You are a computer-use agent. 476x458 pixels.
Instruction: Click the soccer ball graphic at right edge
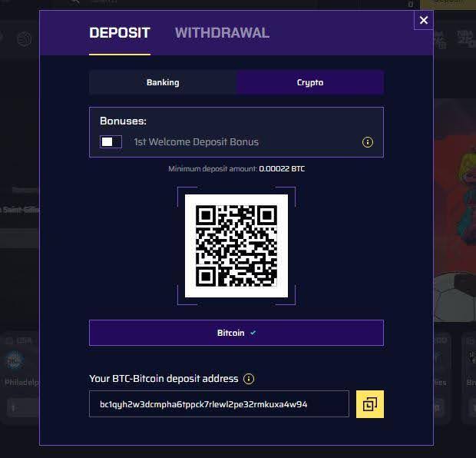(455, 297)
